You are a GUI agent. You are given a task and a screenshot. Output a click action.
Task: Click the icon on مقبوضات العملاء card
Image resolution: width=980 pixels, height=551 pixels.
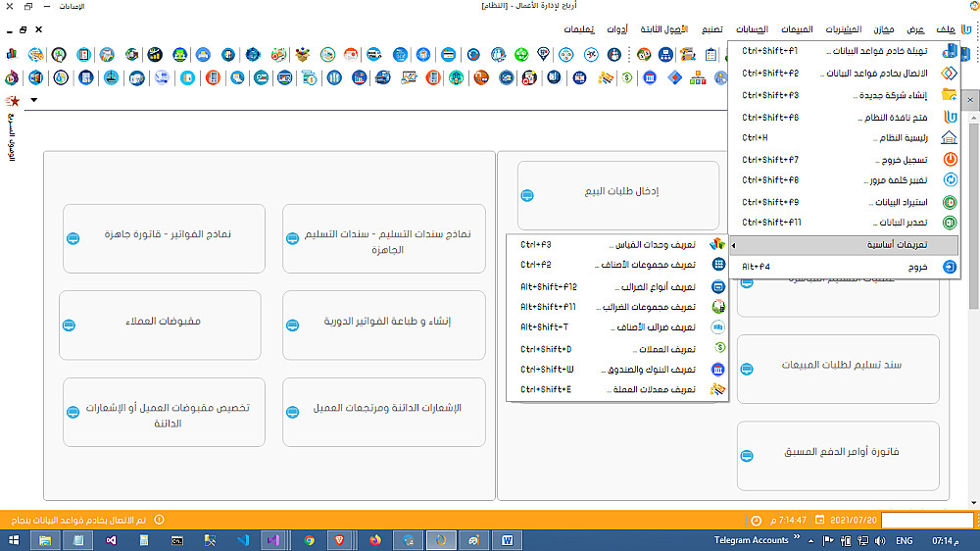pyautogui.click(x=70, y=326)
